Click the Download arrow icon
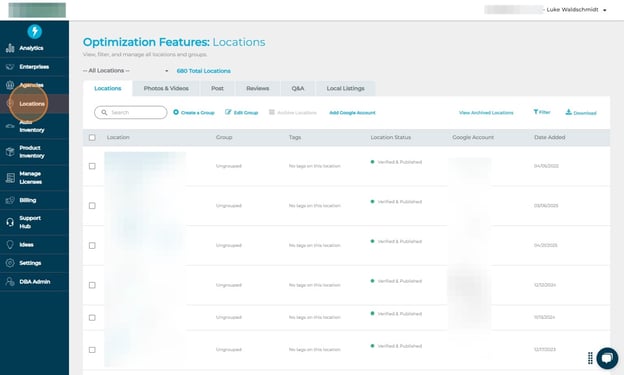Image resolution: width=624 pixels, height=375 pixels. click(569, 112)
